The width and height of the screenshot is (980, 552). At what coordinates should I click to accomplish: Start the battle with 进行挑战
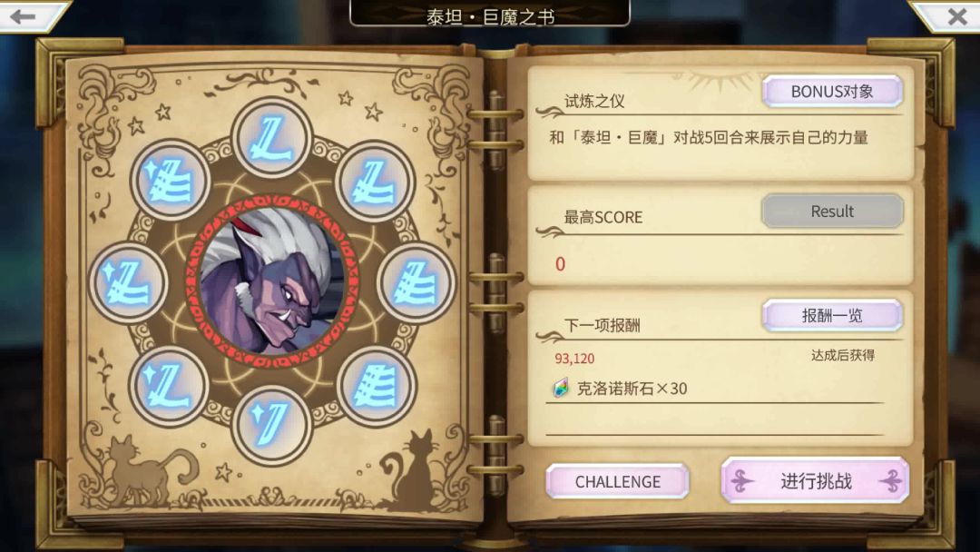[816, 481]
